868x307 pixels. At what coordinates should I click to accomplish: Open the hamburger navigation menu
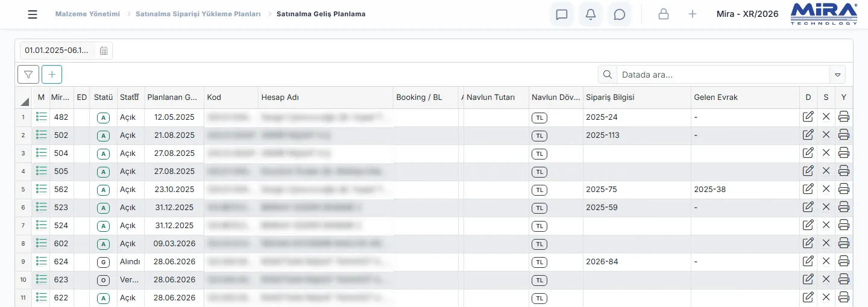click(x=33, y=14)
